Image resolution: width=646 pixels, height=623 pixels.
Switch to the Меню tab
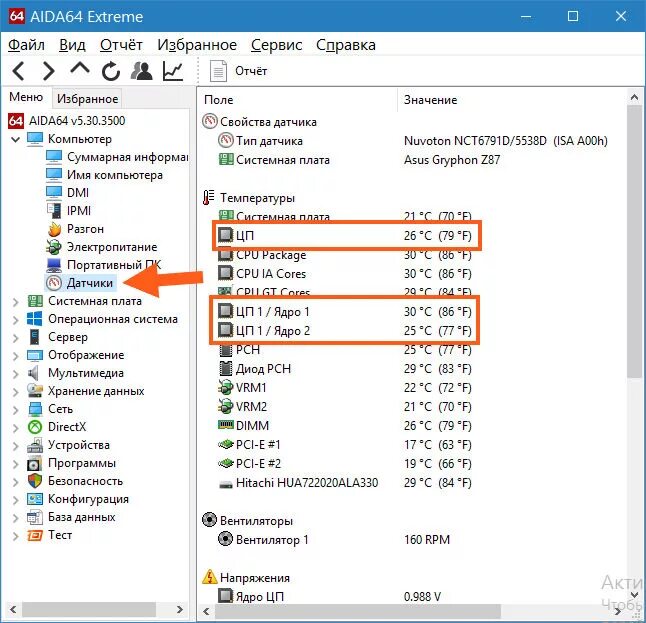[26, 97]
